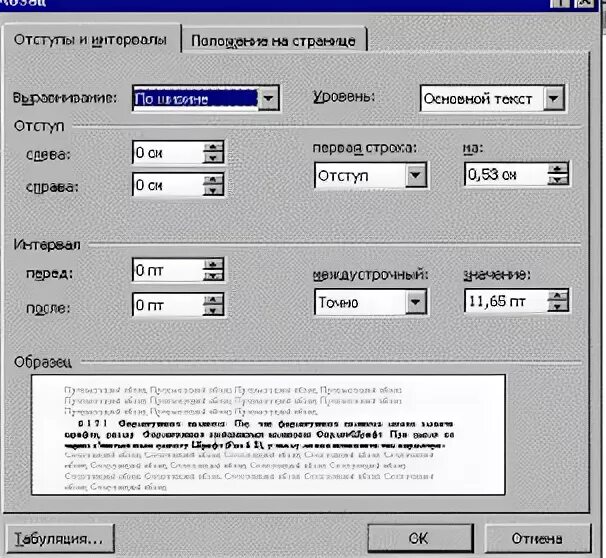Click the Образец preview box
606x558 pixels.
pos(268,434)
